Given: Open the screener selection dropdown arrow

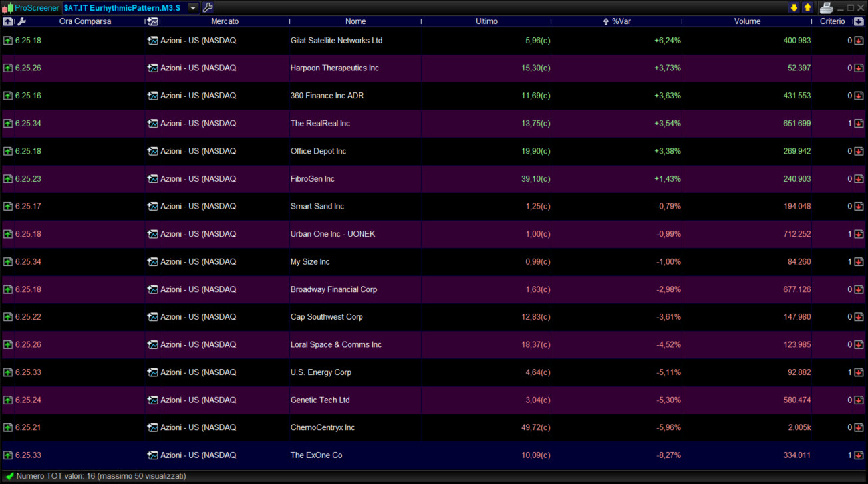Looking at the screenshot, I should pyautogui.click(x=193, y=7).
